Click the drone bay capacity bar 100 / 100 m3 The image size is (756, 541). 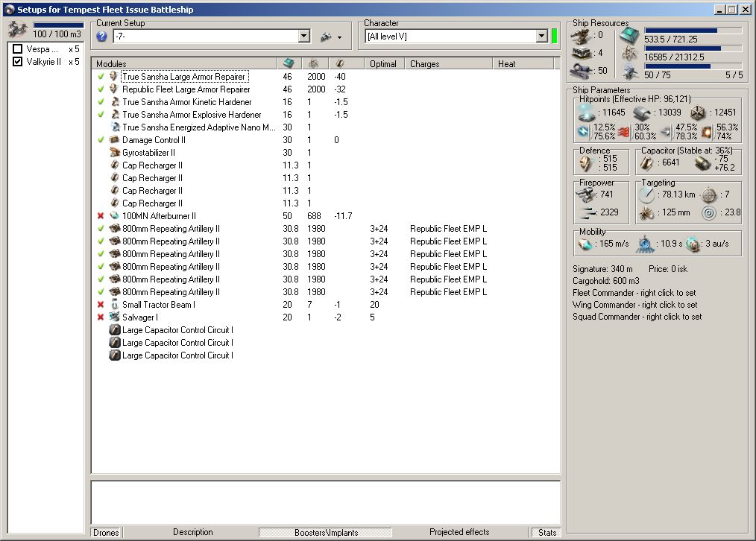click(58, 25)
